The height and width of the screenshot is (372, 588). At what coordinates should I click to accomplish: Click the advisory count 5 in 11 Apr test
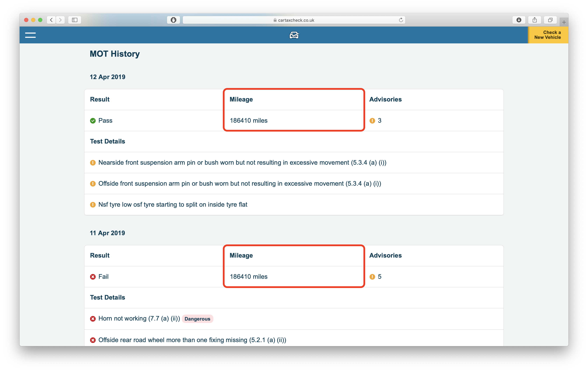pos(380,276)
